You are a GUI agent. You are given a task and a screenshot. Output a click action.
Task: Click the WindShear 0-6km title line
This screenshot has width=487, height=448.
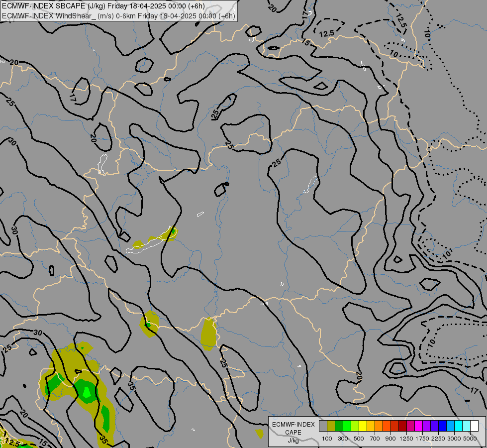[x=118, y=16]
